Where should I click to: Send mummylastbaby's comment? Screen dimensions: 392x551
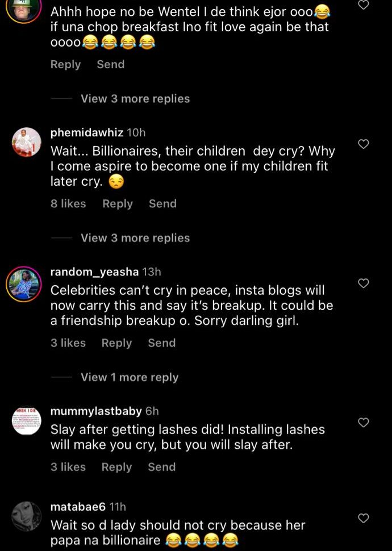tap(161, 467)
